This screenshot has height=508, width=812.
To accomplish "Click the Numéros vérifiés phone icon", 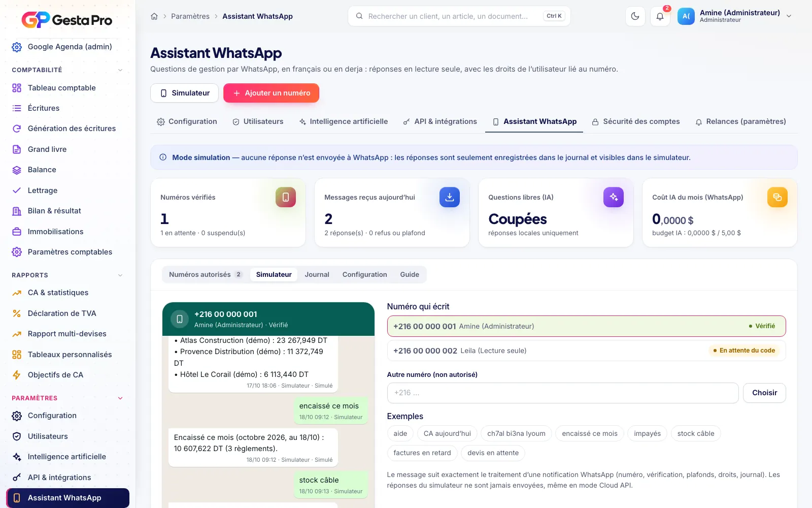I will click(x=286, y=197).
